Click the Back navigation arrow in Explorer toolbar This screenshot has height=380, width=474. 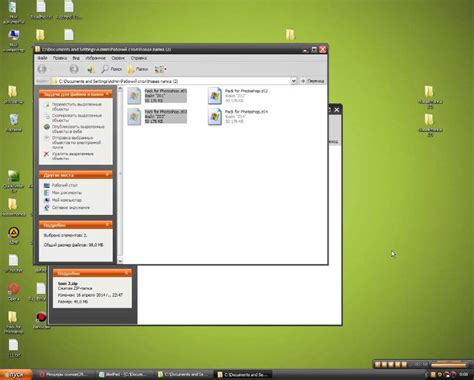click(42, 69)
